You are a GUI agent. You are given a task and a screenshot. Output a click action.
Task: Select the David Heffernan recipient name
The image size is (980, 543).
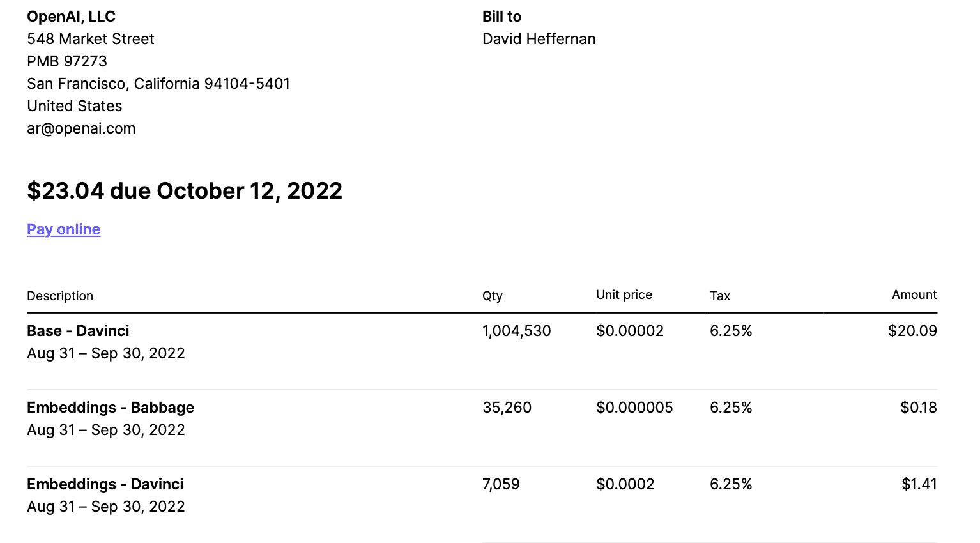[539, 39]
